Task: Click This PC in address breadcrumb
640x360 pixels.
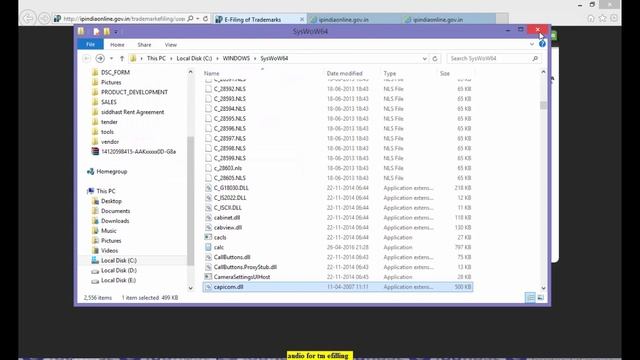Action: click(x=156, y=58)
